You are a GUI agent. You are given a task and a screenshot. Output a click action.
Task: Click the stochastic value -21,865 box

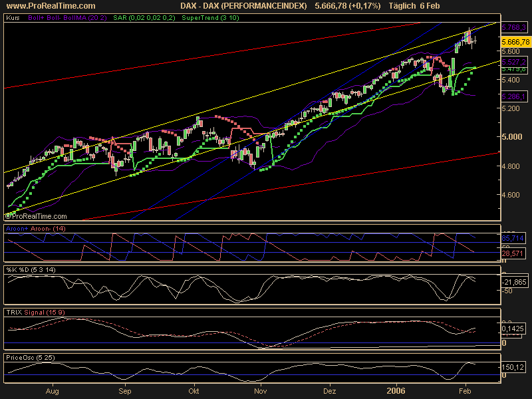pos(514,282)
